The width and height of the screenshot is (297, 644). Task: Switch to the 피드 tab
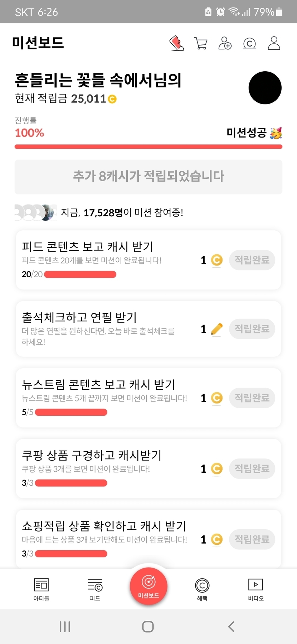click(x=95, y=588)
